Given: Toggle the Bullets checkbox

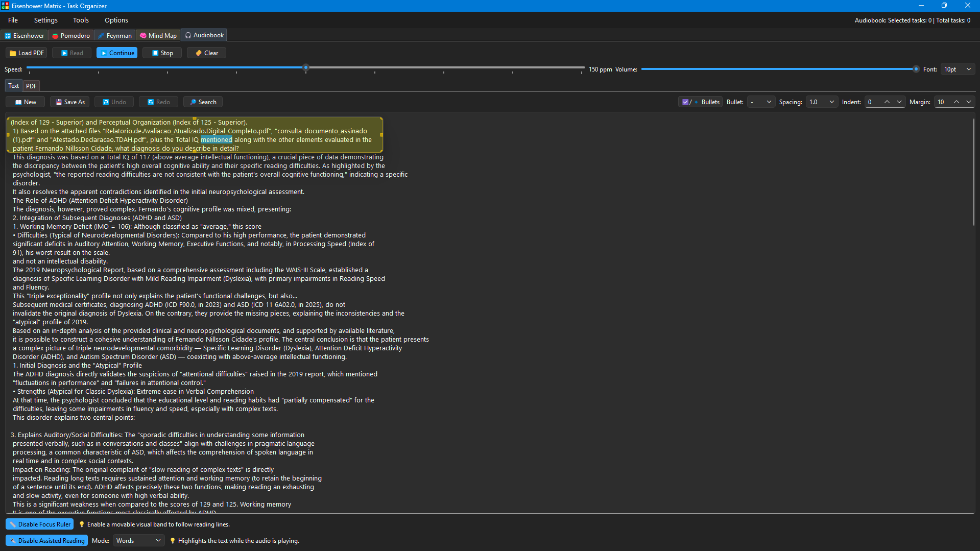Looking at the screenshot, I should (685, 102).
